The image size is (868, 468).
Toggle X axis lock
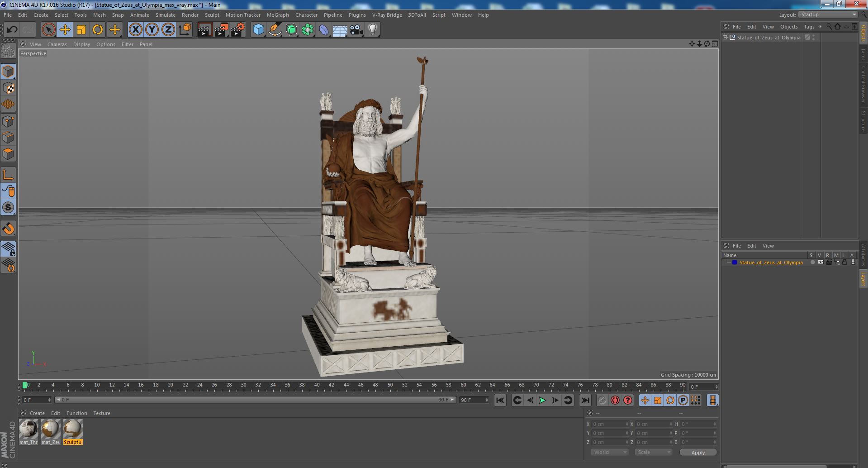pos(135,30)
